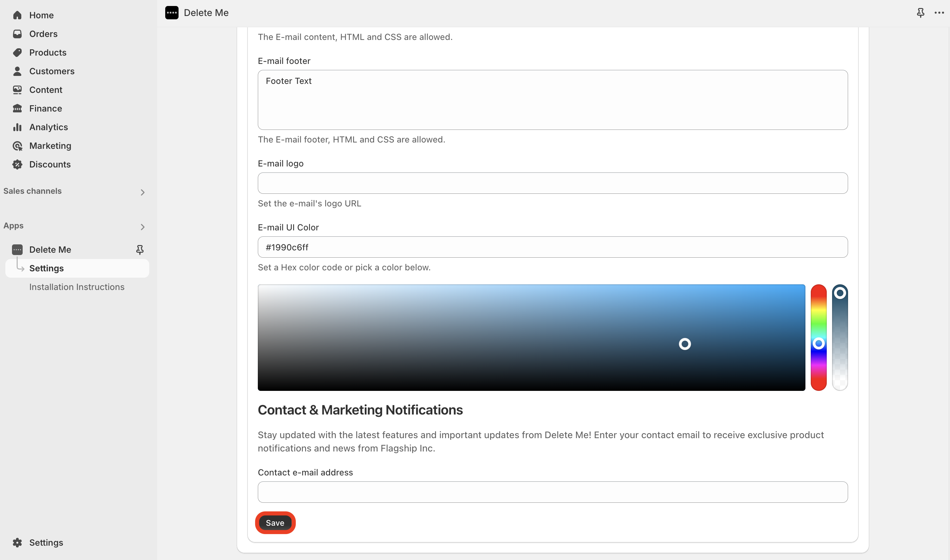The width and height of the screenshot is (950, 560).
Task: Click the gear icon beside Settings at bottom
Action: [x=17, y=543]
